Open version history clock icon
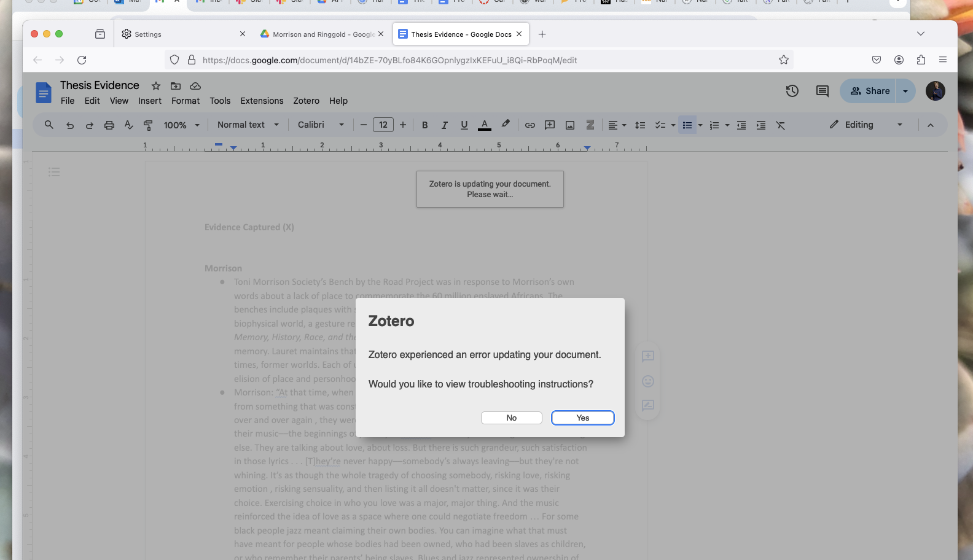This screenshot has height=560, width=973. [x=792, y=91]
